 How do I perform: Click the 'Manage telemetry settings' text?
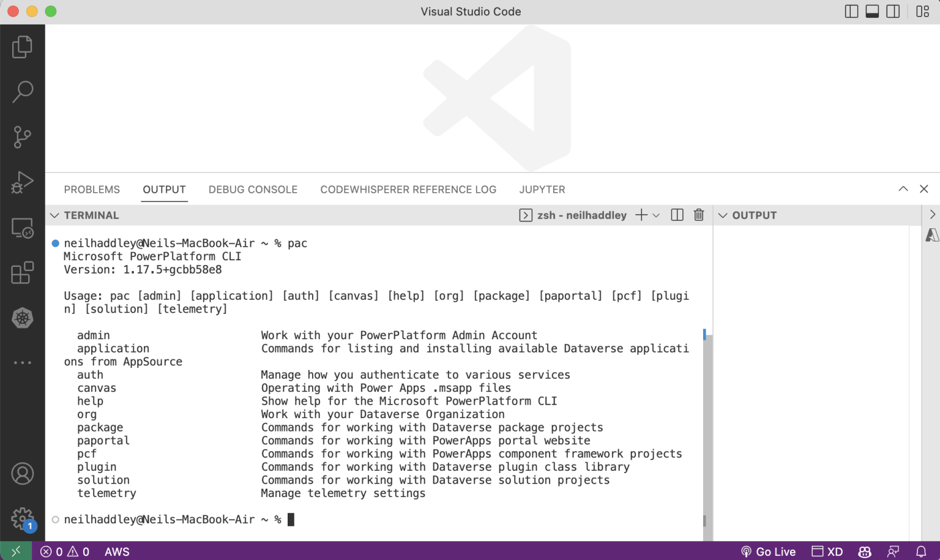pyautogui.click(x=343, y=493)
